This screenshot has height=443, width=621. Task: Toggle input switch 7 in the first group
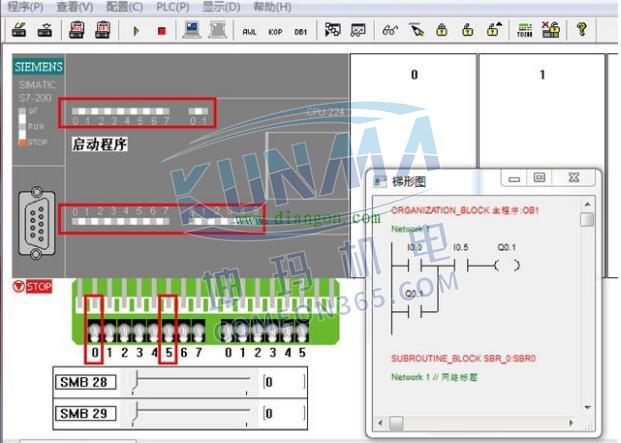tap(198, 331)
